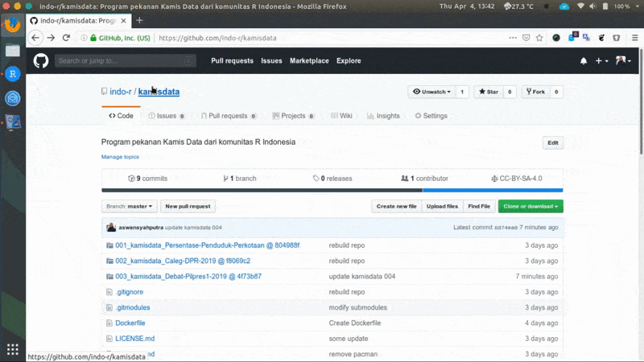
Task: Switch to the Code tab
Action: [x=121, y=116]
